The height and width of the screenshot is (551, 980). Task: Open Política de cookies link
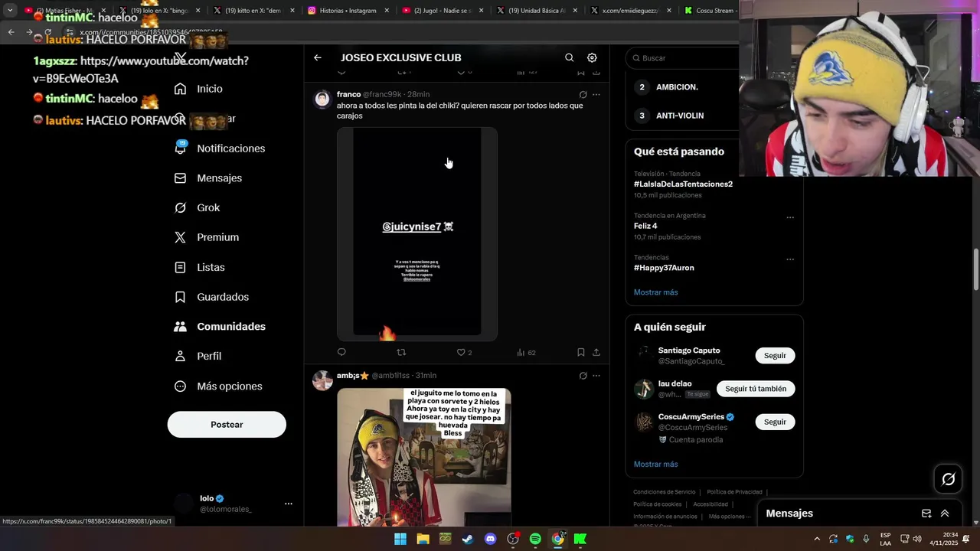point(658,504)
